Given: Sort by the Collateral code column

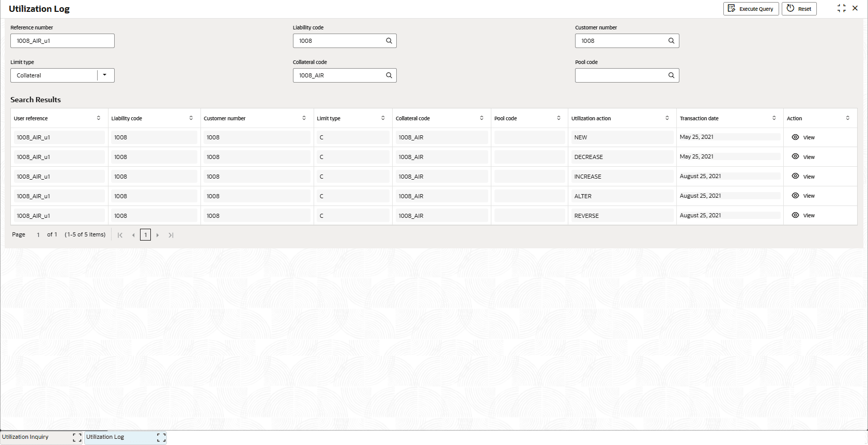Looking at the screenshot, I should coord(482,118).
